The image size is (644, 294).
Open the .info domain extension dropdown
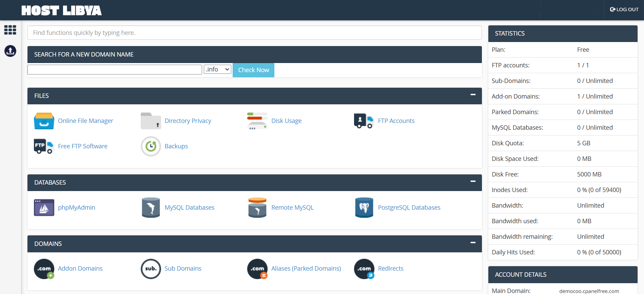point(217,69)
